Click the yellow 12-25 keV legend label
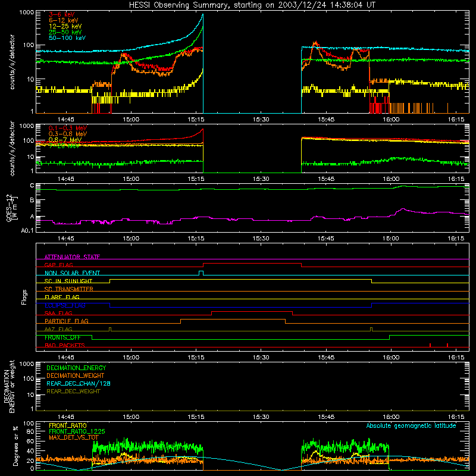This screenshot has width=476, height=476. tap(65, 26)
